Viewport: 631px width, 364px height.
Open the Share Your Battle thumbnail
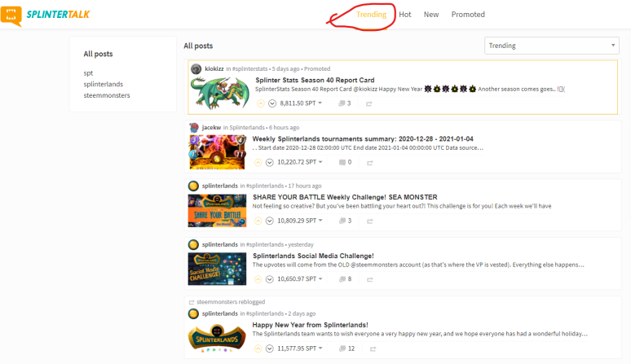[218, 211]
